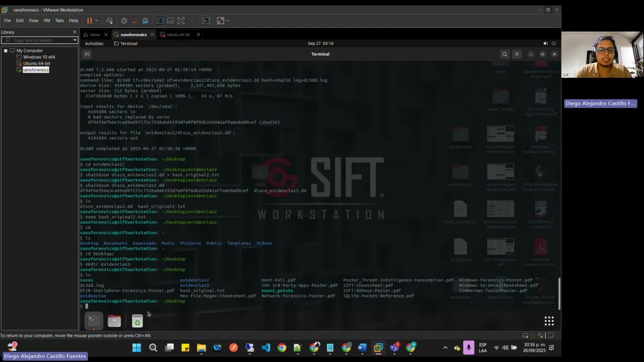Viewport: 644px width, 362px height.
Task: Open the terminal hamburger menu
Action: tap(517, 54)
